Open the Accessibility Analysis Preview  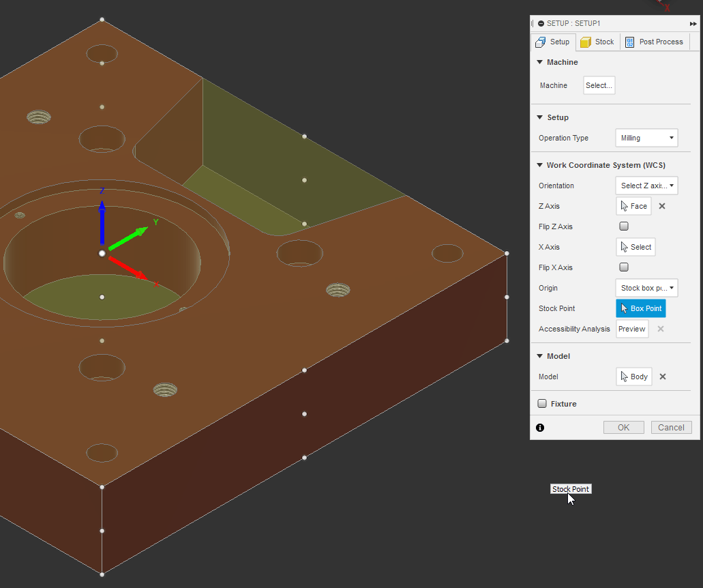(631, 328)
